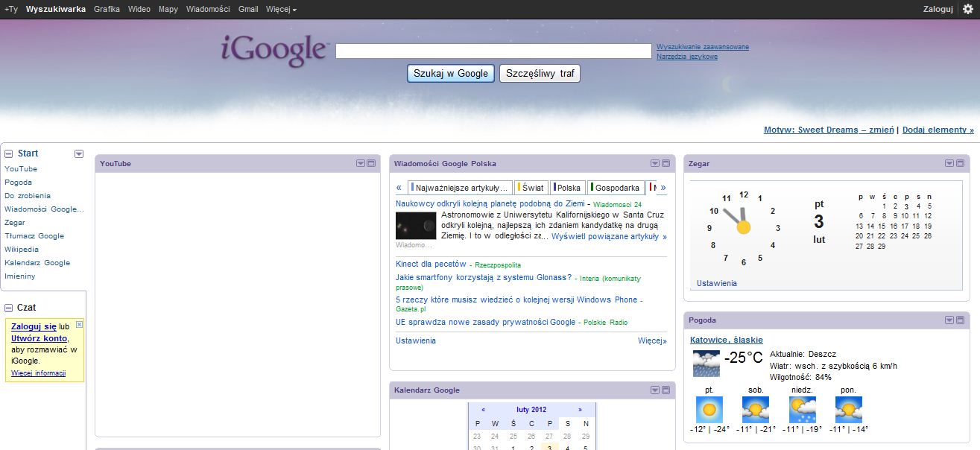Viewport: 980px width, 450px height.
Task: Open the YouTube gadget options menu
Action: [x=361, y=163]
